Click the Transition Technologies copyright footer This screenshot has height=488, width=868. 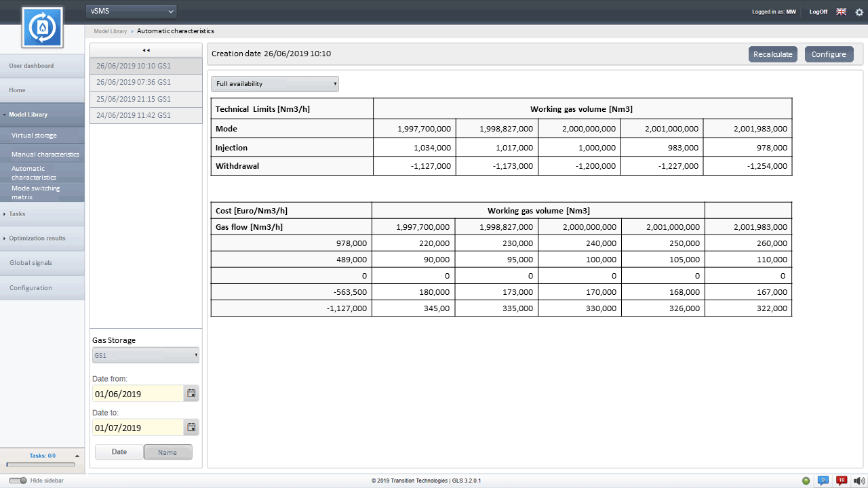tap(426, 481)
